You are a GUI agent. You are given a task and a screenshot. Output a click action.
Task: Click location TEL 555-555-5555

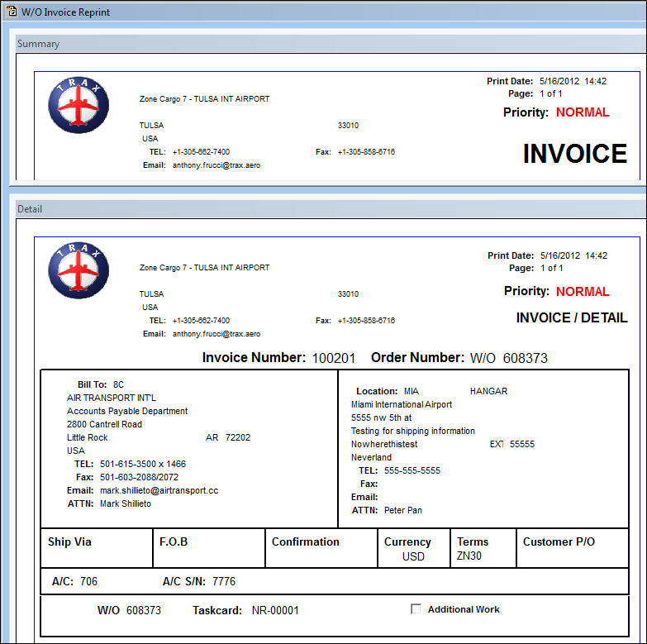click(412, 470)
